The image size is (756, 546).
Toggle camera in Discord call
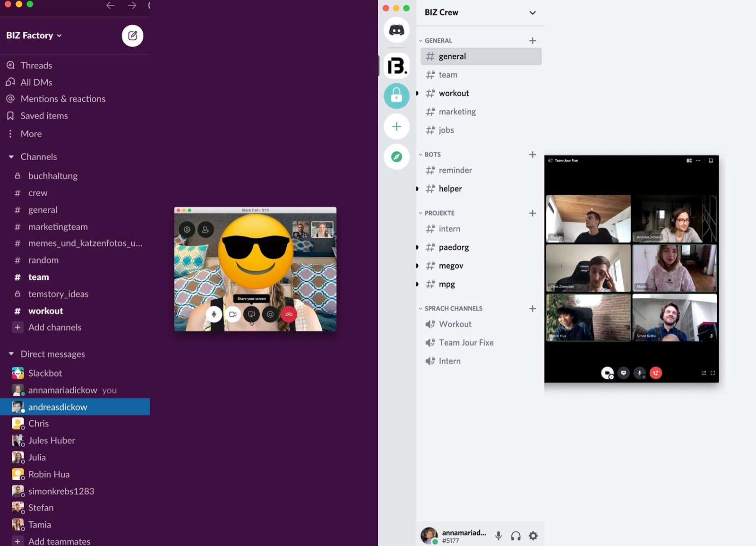point(607,373)
